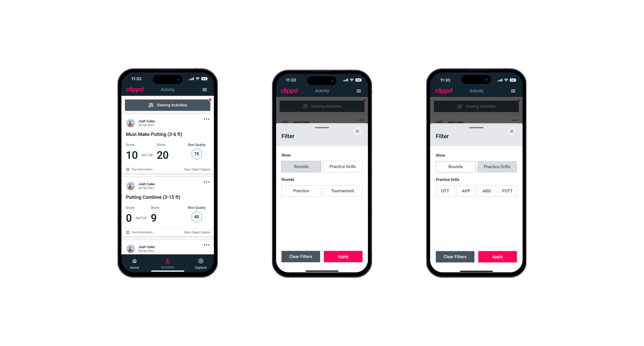Toggle the Rounds filter button
Screen dimensions: 644x346
[301, 167]
